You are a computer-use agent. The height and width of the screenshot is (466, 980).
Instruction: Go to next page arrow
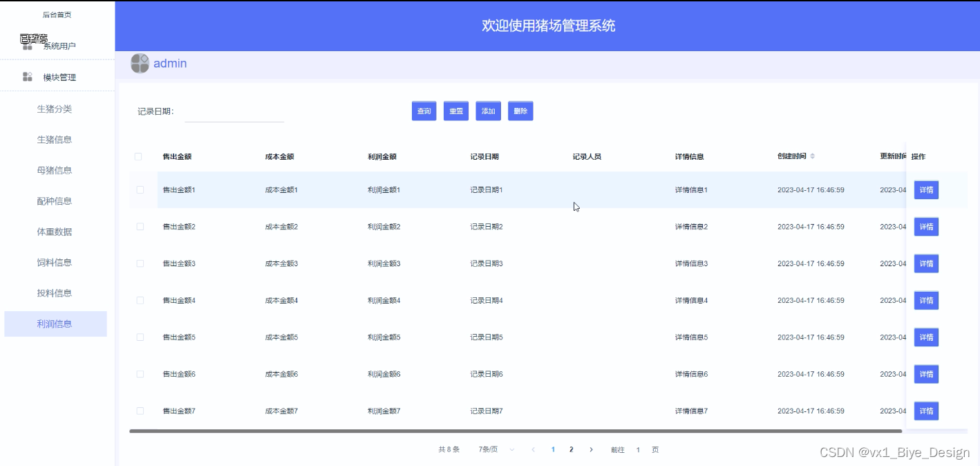pyautogui.click(x=591, y=449)
